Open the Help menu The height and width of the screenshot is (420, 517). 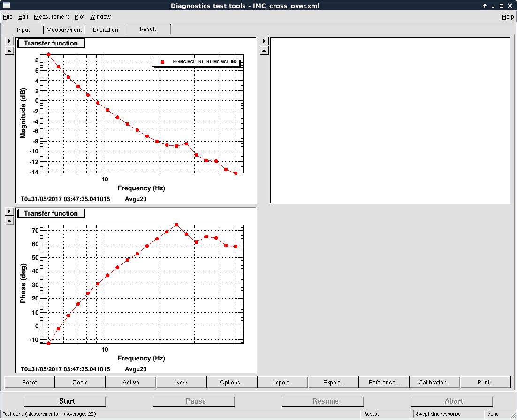pos(508,17)
